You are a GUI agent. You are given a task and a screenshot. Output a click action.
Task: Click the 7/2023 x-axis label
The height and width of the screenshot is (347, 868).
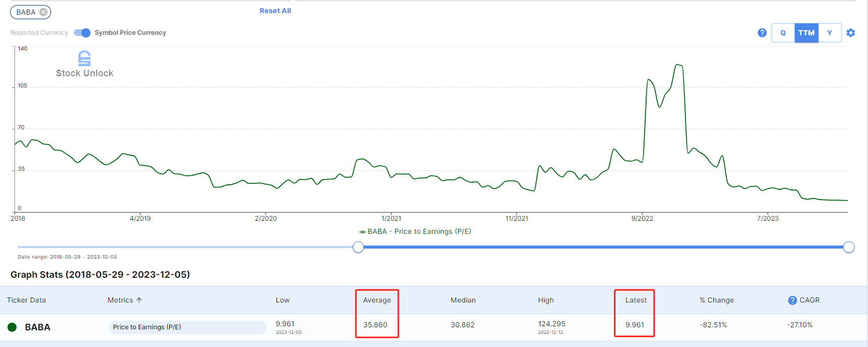point(767,218)
